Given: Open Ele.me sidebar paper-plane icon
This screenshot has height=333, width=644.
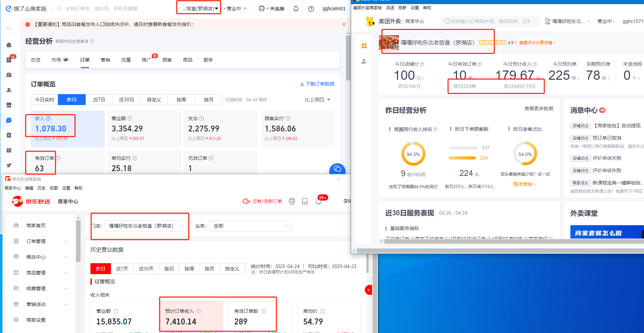Looking at the screenshot, I should (x=9, y=165).
